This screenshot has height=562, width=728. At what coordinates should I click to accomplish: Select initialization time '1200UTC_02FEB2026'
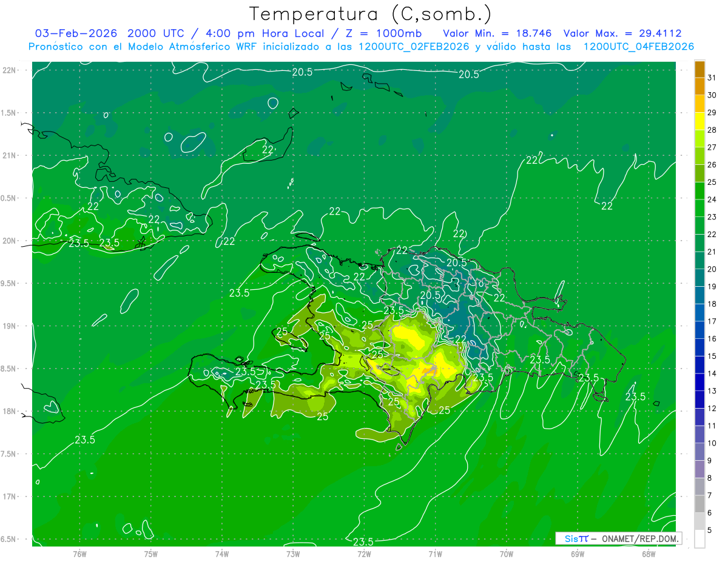(x=414, y=47)
